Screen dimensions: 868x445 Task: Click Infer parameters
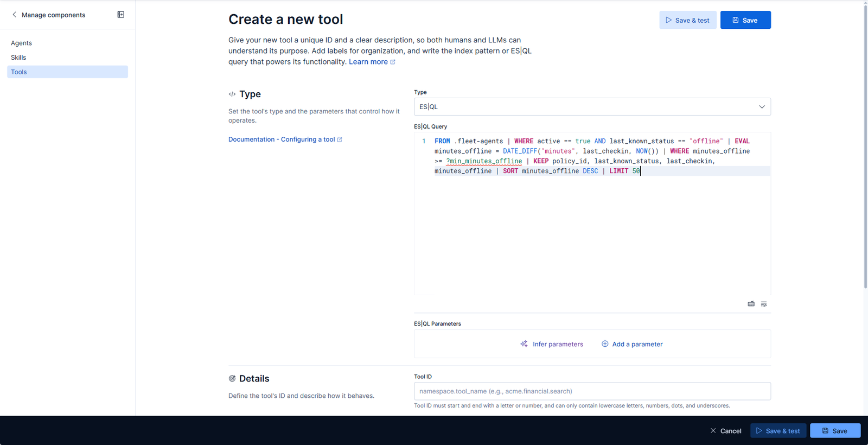pyautogui.click(x=552, y=344)
